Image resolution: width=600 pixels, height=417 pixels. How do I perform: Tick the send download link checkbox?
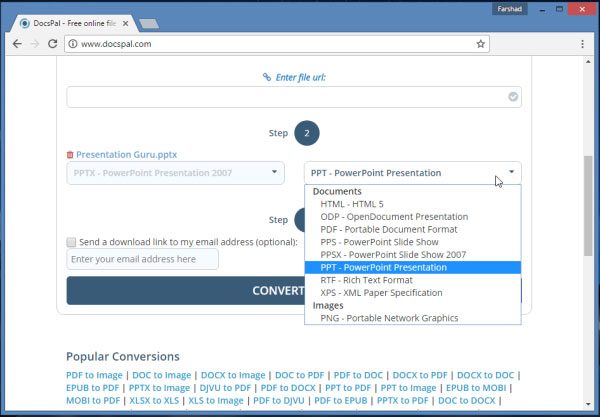point(71,242)
